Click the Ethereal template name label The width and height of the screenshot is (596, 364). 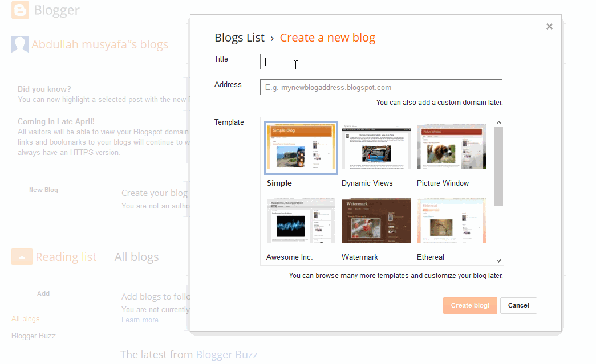tap(430, 257)
